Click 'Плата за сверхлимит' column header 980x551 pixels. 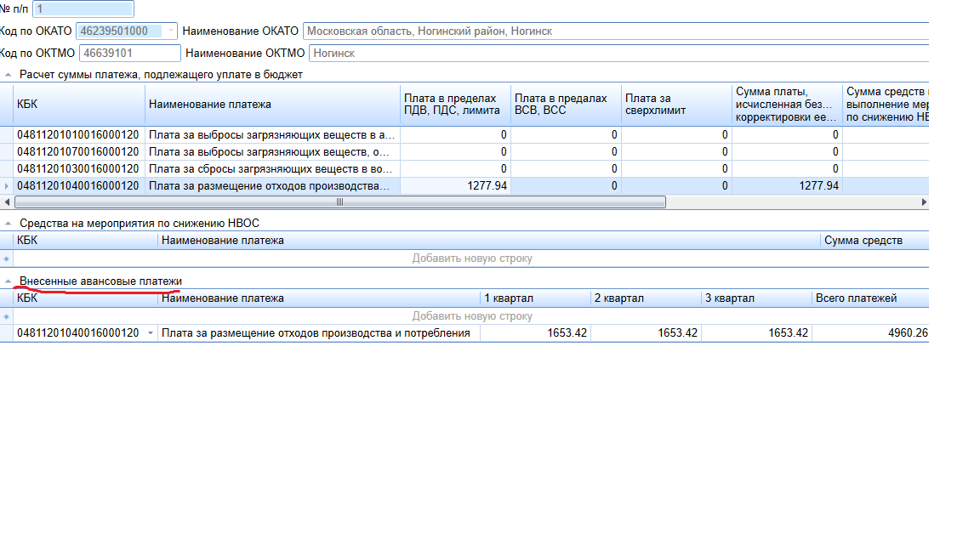[675, 105]
